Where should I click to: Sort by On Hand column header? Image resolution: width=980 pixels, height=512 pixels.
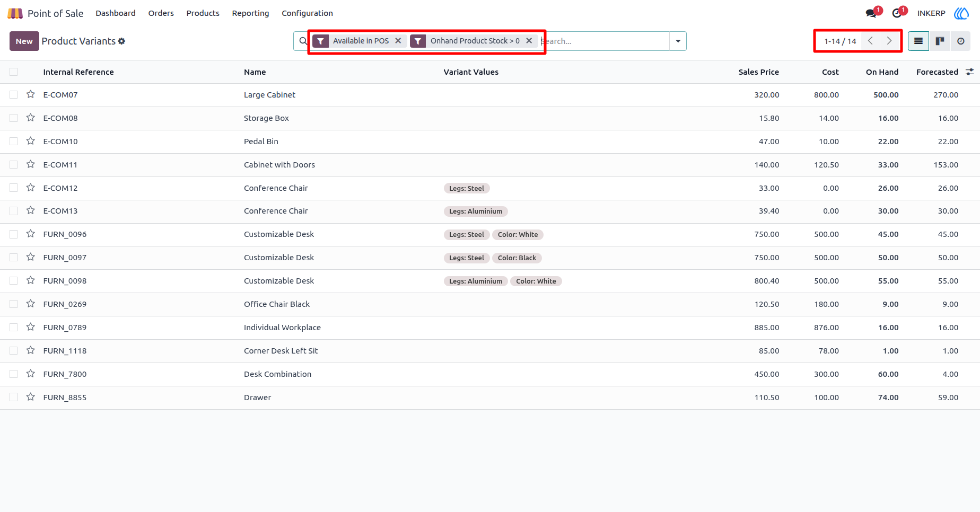(x=882, y=72)
